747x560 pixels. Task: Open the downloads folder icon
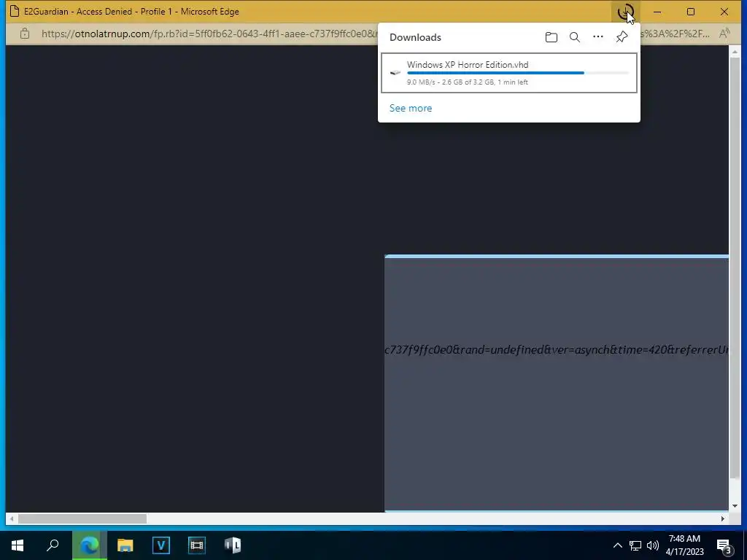click(x=551, y=37)
